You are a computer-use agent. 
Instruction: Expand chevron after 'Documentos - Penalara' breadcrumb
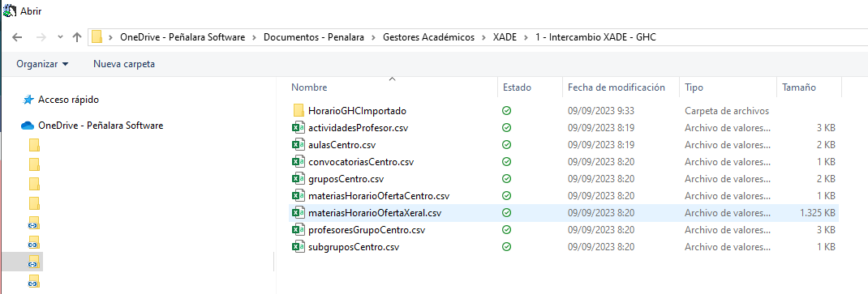(373, 37)
